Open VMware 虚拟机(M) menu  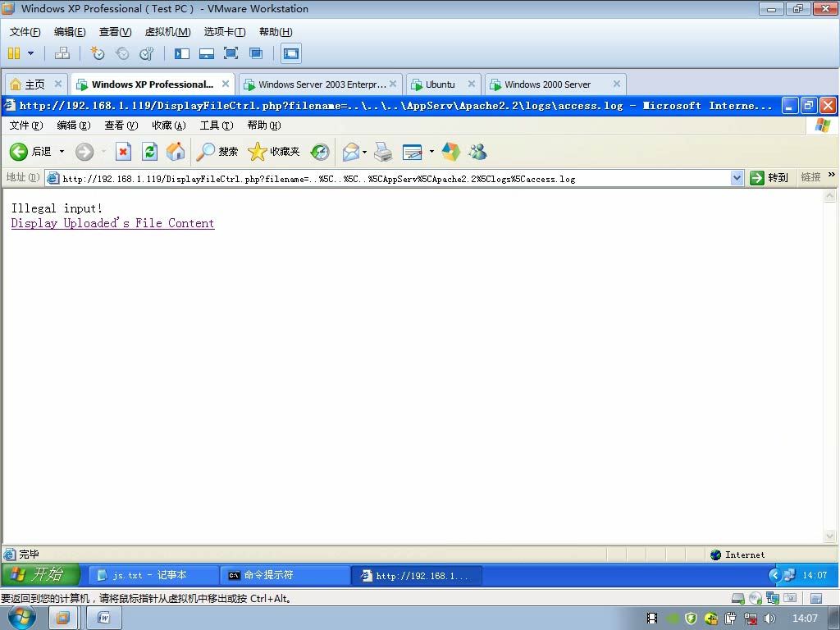[167, 32]
